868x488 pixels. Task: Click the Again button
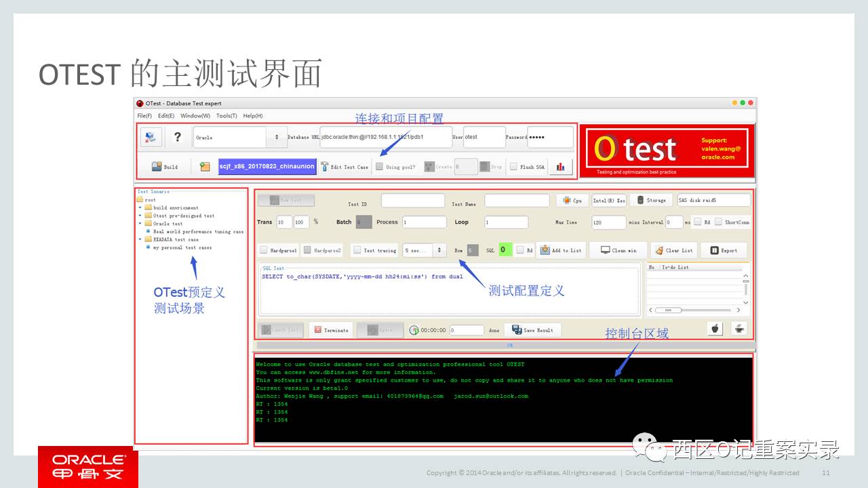(x=380, y=330)
